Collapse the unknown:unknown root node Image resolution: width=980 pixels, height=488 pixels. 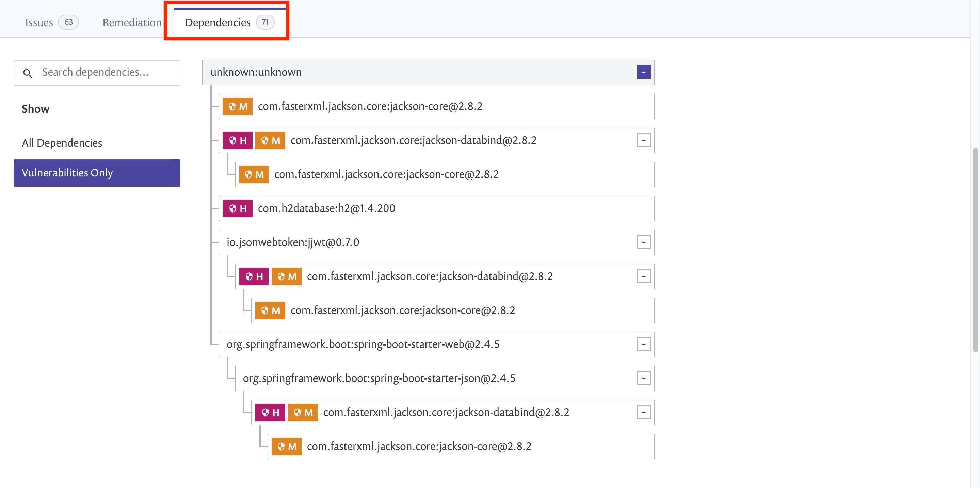coord(644,72)
